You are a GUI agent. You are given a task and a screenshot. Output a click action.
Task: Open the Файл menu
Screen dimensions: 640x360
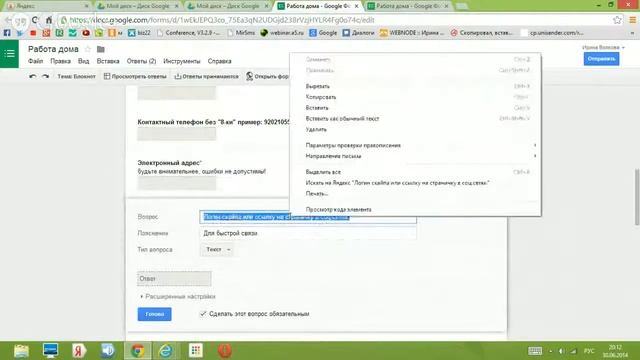(36, 61)
